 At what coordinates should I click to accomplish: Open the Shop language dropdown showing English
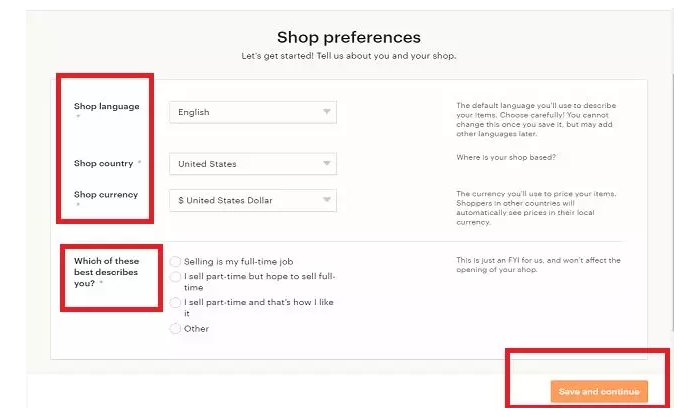point(253,112)
